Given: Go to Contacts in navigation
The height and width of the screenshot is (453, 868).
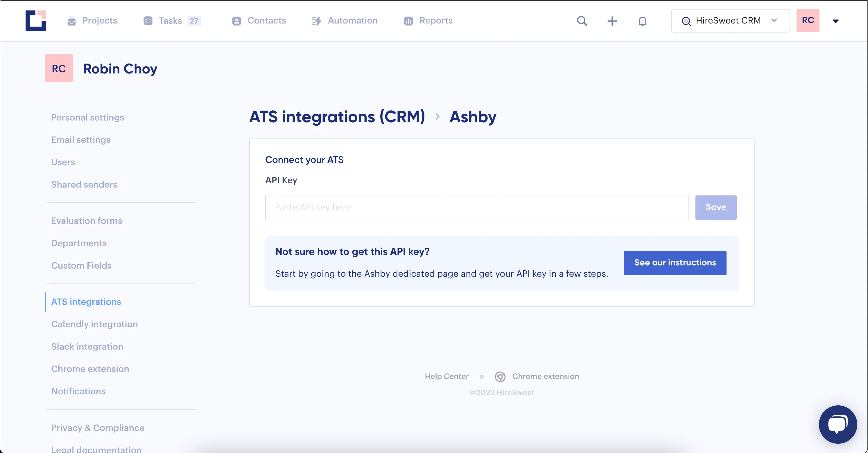Looking at the screenshot, I should click(x=259, y=21).
